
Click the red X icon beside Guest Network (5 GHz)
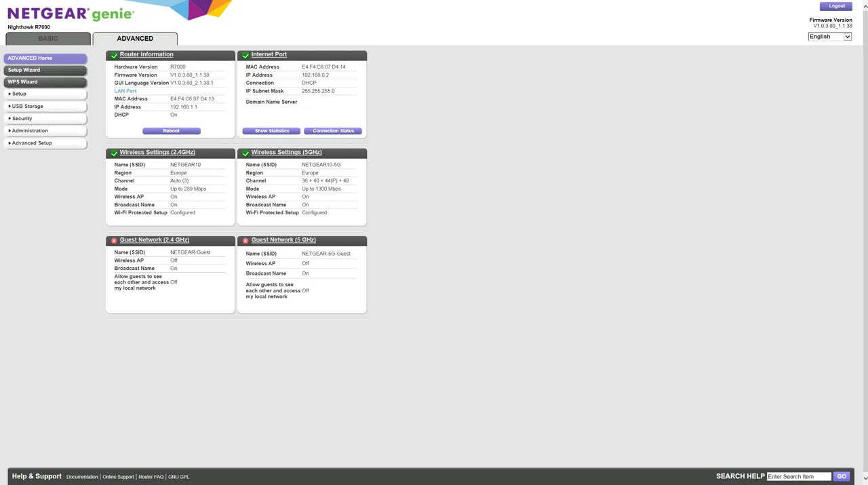(x=245, y=241)
